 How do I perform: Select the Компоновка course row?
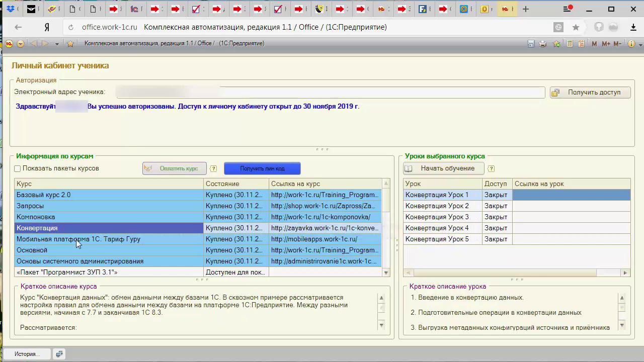point(198,217)
